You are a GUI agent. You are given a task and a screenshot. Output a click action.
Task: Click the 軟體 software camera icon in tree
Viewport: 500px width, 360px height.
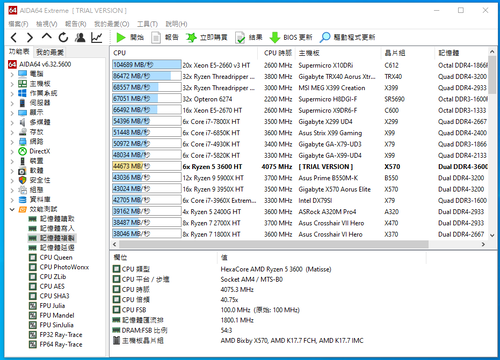pyautogui.click(x=22, y=171)
